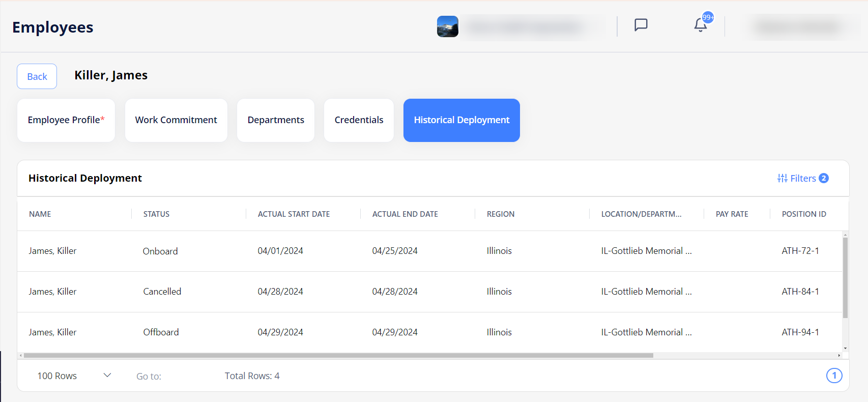Click end date 04/25/2024
Image resolution: width=868 pixels, height=402 pixels.
pos(395,251)
